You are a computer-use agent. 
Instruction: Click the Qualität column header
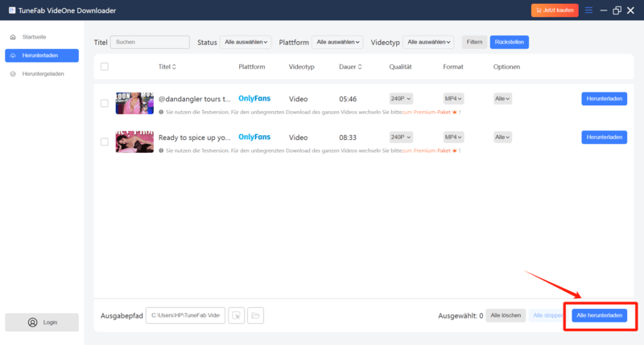click(400, 67)
